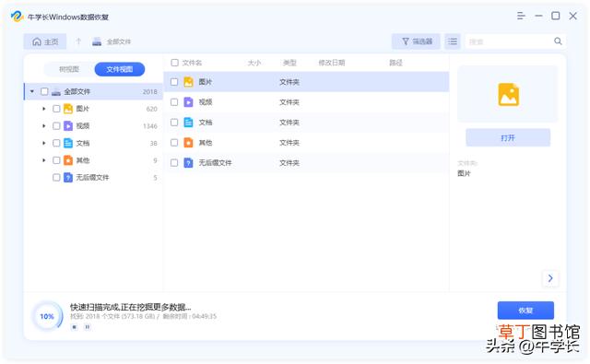Click the 无后缀文件 question icon in tree

point(68,177)
